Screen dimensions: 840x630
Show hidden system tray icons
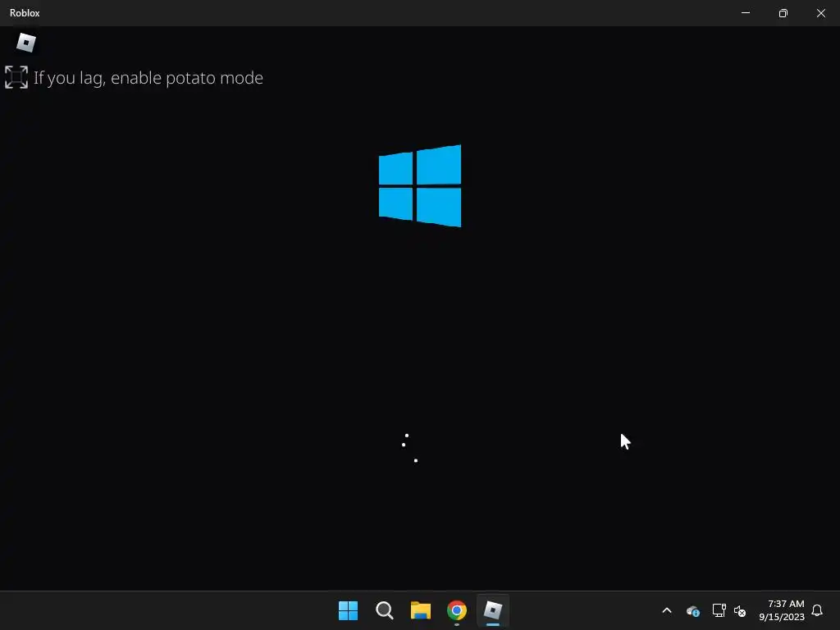coord(667,610)
